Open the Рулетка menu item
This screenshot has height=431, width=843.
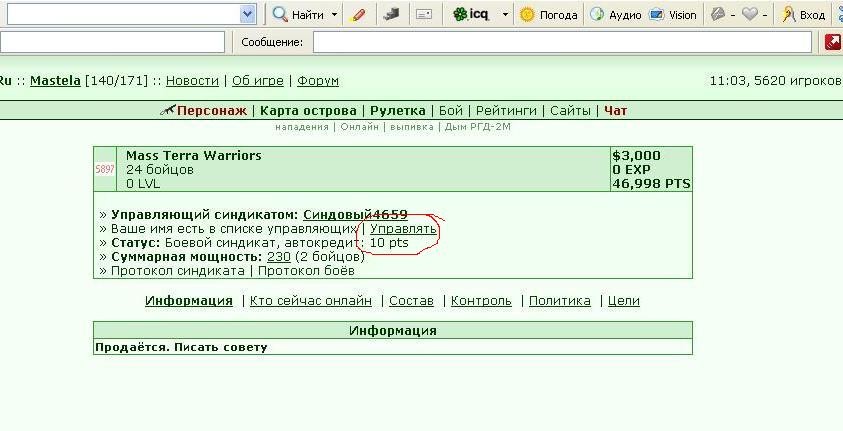click(x=397, y=111)
